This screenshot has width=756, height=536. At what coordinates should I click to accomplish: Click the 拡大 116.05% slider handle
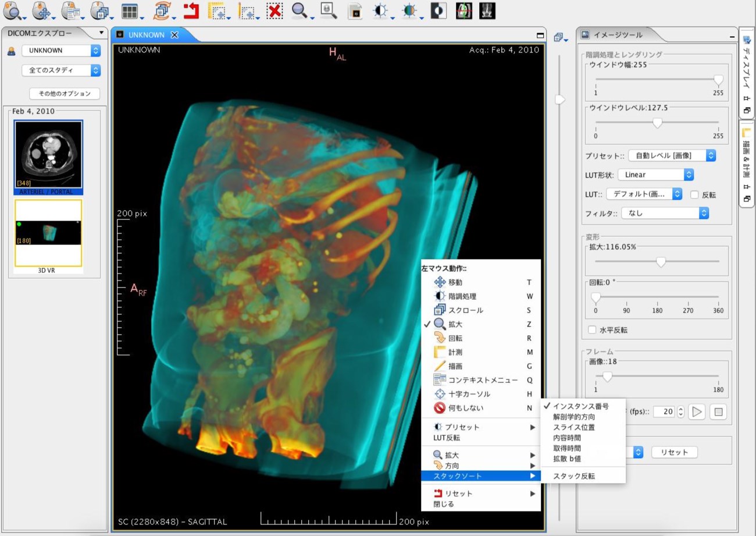point(661,262)
